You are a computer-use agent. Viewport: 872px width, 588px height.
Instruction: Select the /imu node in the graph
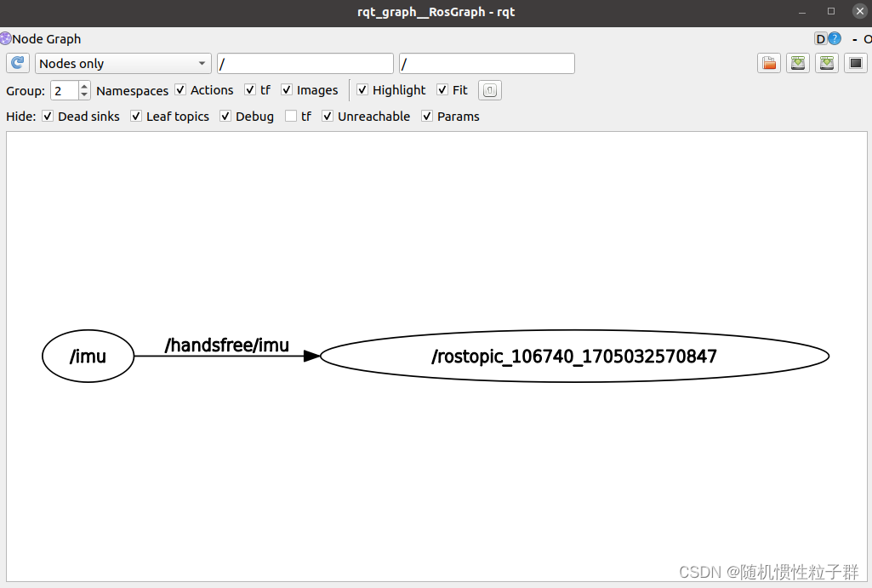(88, 356)
